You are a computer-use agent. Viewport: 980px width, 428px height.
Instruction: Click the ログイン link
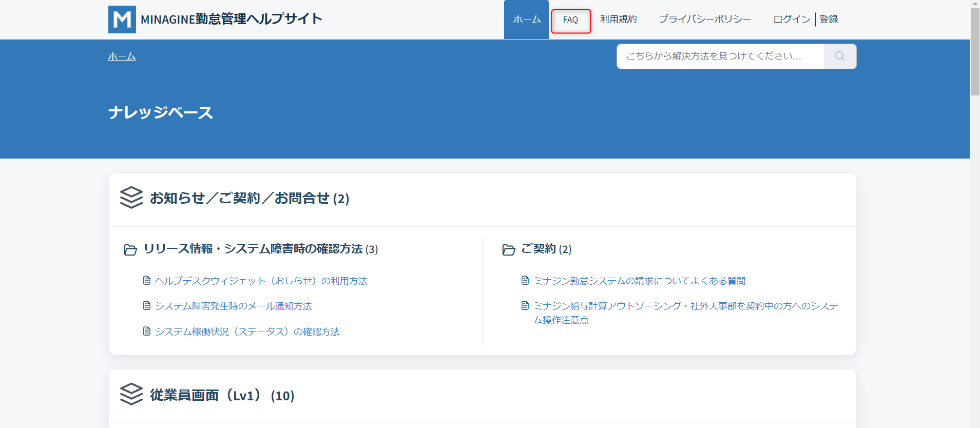click(792, 20)
